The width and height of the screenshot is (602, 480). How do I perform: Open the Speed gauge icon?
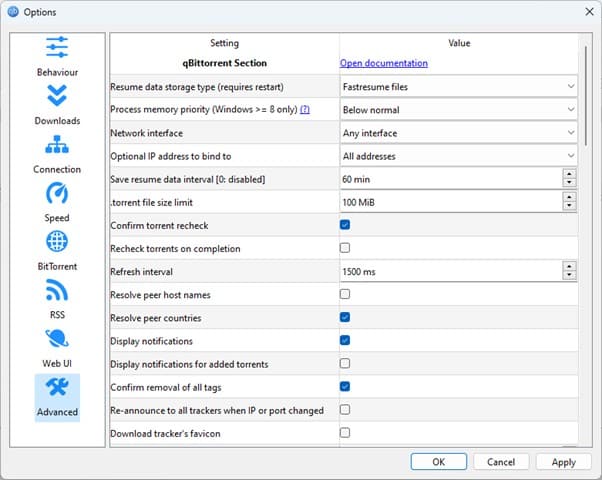57,193
